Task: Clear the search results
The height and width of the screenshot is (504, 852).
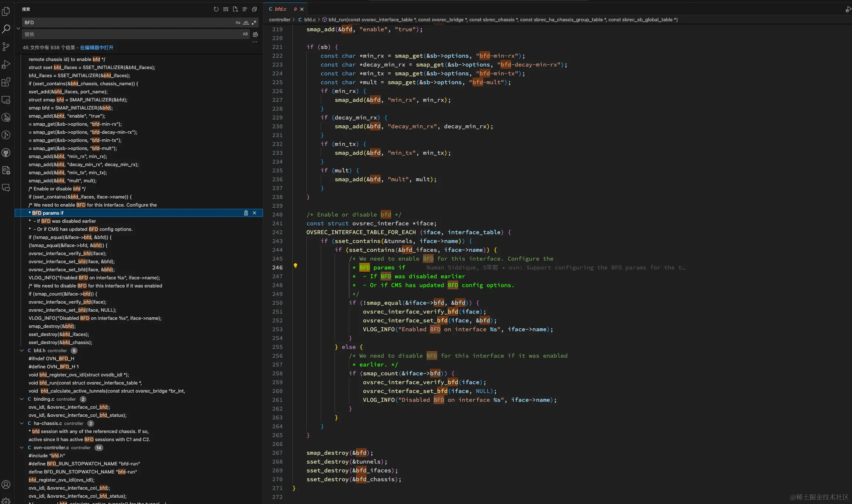Action: (x=225, y=9)
